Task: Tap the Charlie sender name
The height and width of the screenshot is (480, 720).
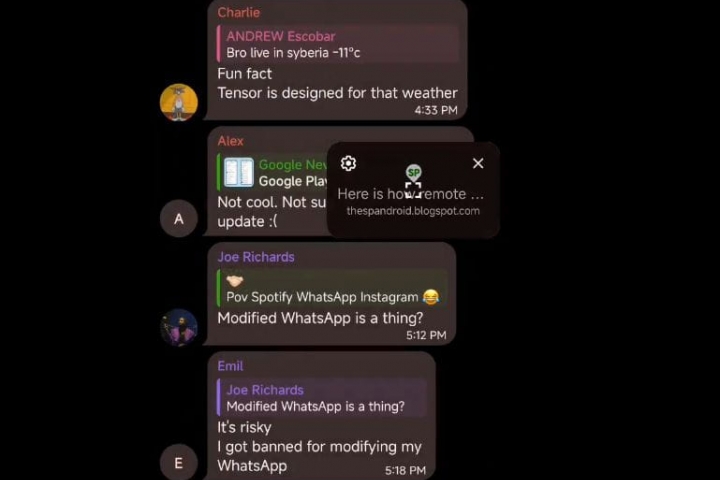Action: [239, 12]
